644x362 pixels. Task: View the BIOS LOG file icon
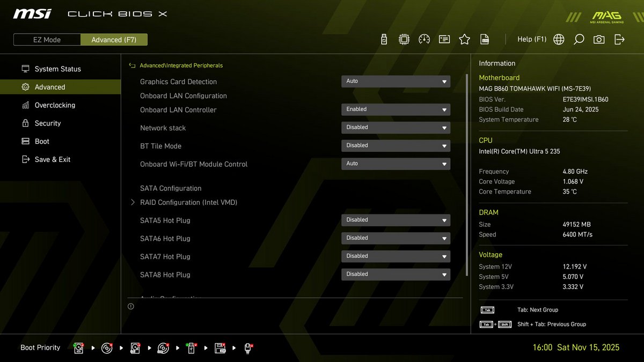click(484, 39)
